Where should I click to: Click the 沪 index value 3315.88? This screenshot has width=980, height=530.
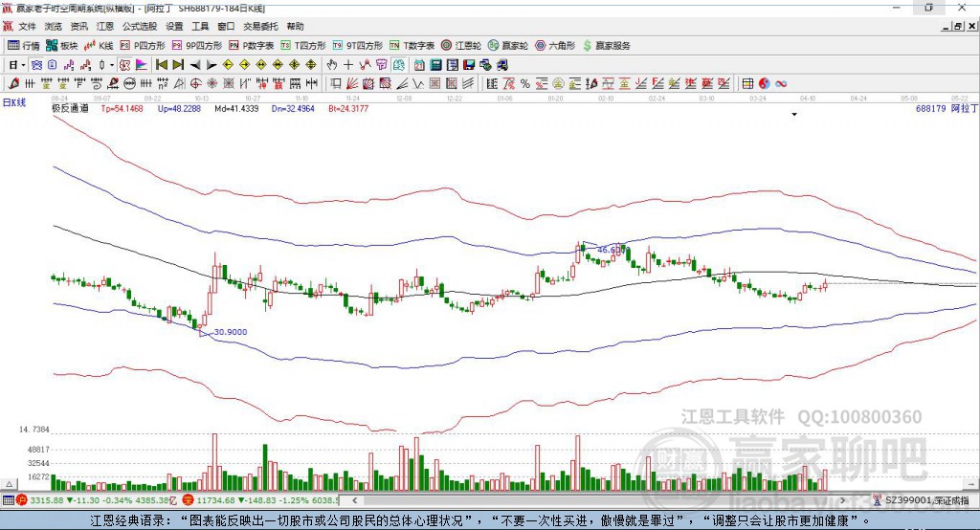click(47, 500)
